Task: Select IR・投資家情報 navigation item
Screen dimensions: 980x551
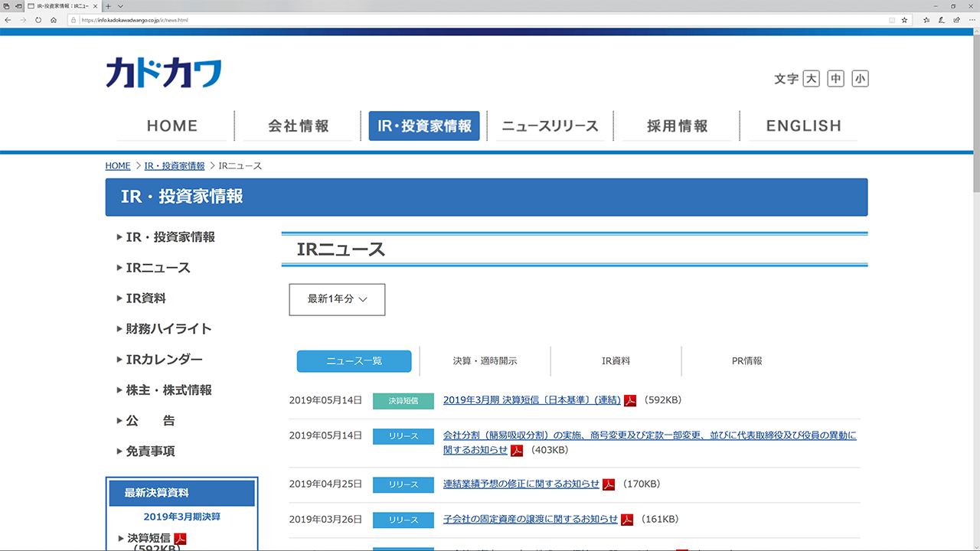Action: 424,126
